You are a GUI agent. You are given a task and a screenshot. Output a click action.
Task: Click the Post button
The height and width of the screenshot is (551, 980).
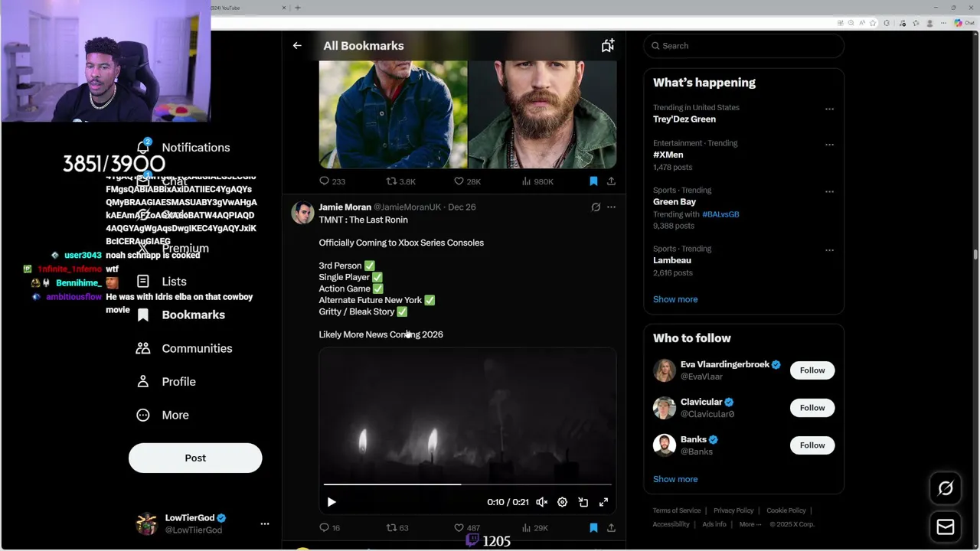click(x=195, y=458)
